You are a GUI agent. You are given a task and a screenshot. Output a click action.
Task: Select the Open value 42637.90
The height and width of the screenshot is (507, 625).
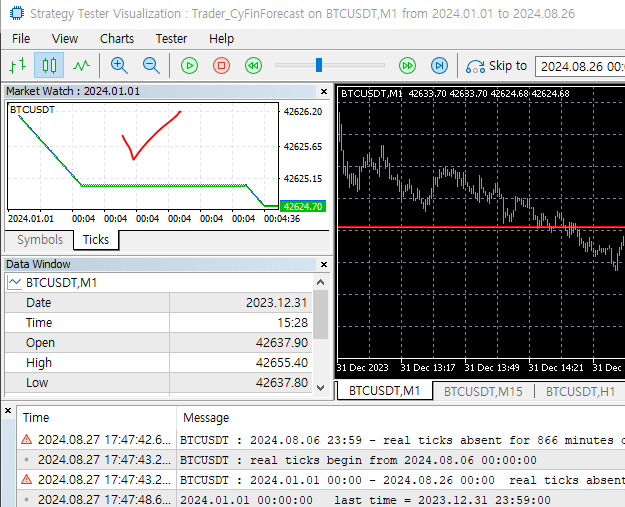coord(282,343)
